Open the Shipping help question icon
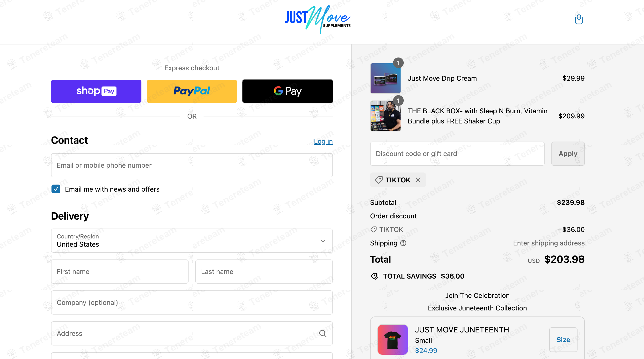The image size is (644, 359). pos(403,243)
